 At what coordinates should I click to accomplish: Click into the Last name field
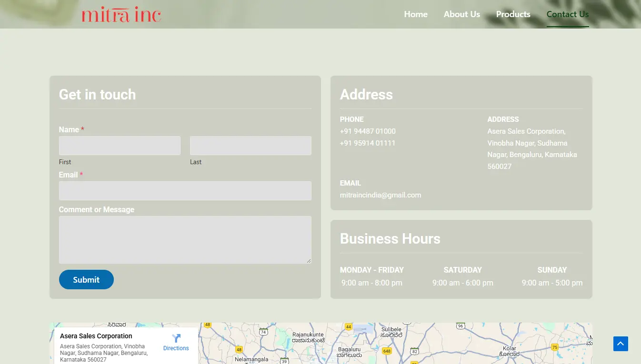[250, 146]
